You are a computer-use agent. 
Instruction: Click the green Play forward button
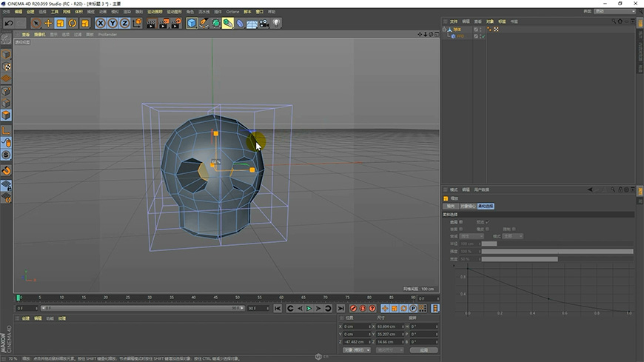tap(309, 308)
